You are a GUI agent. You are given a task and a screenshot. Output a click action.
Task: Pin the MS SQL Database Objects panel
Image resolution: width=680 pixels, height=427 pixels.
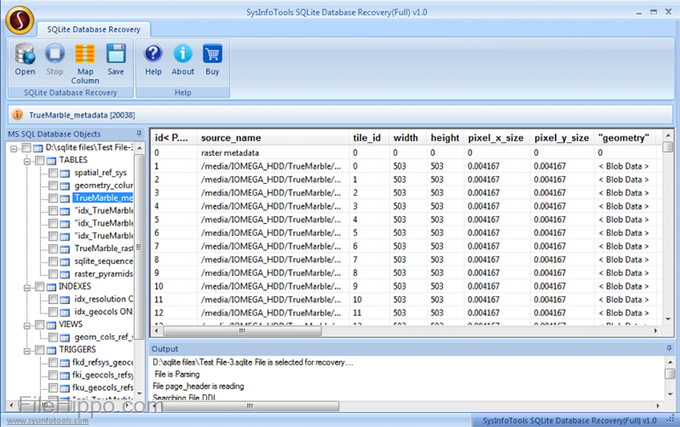click(x=138, y=133)
